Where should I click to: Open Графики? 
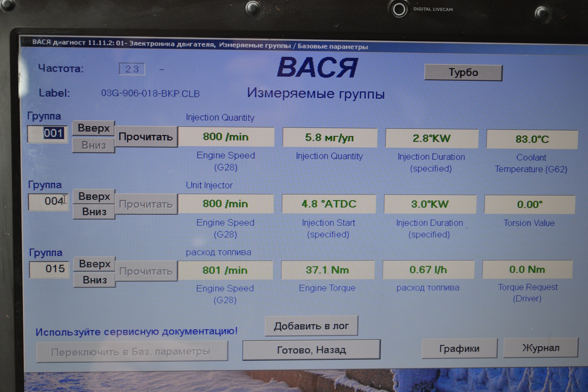point(459,349)
